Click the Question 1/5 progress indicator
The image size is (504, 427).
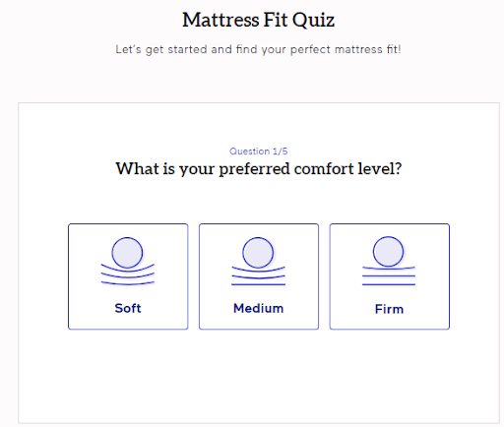coord(258,152)
